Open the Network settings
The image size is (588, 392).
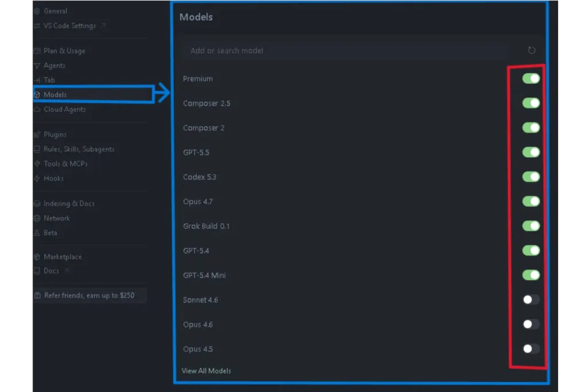[x=57, y=218]
